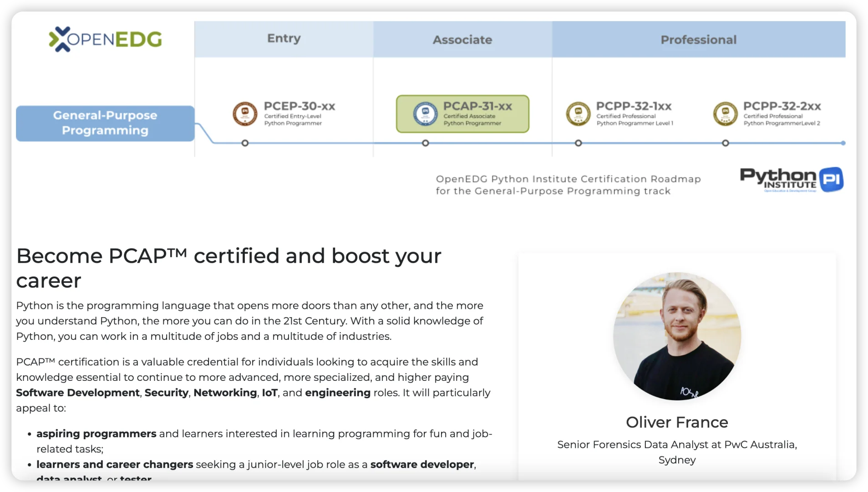The height and width of the screenshot is (492, 868).
Task: Click the bold 'Software Development' text
Action: (78, 393)
